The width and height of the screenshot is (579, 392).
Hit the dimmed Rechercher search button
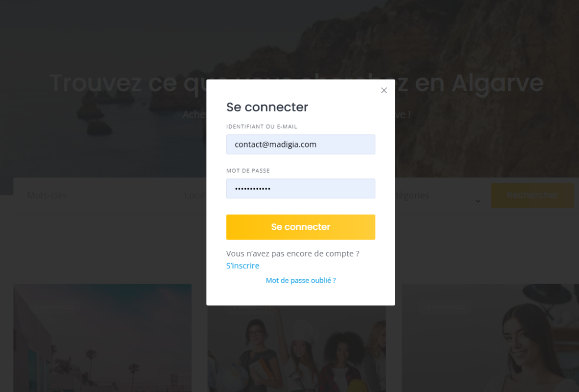533,195
